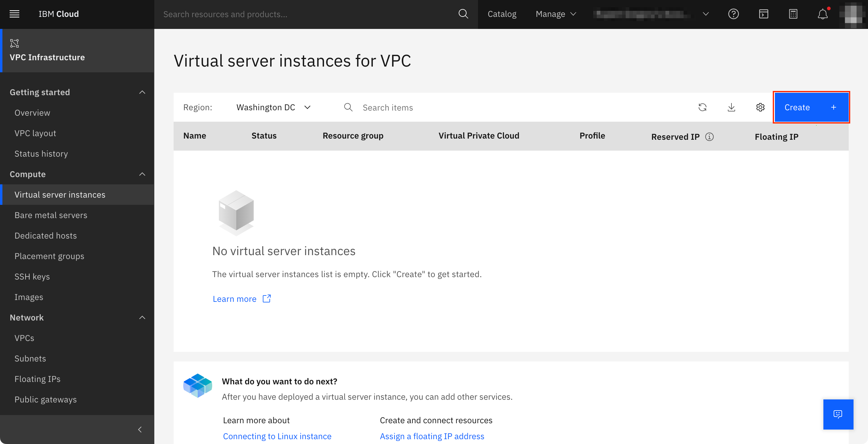
Task: Click the Learn more external link icon
Action: coord(266,299)
